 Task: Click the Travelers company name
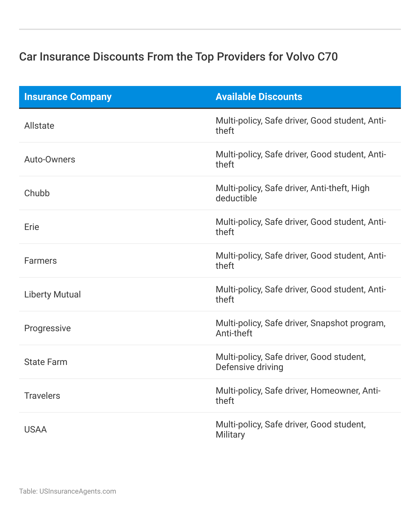(42, 396)
